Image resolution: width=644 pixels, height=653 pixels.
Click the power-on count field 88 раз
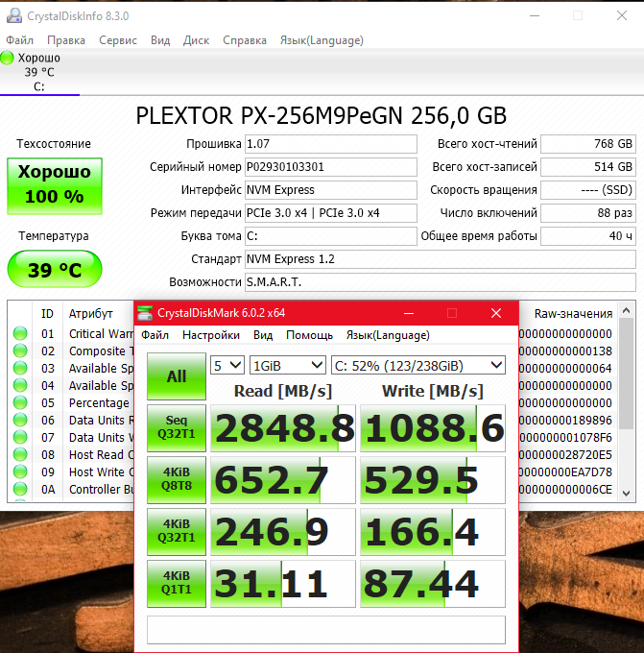588,213
